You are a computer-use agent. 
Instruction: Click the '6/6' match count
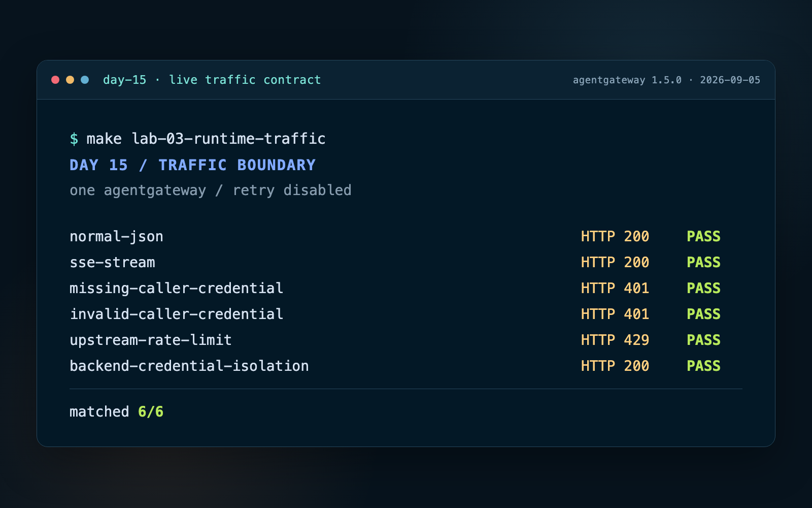coord(151,412)
